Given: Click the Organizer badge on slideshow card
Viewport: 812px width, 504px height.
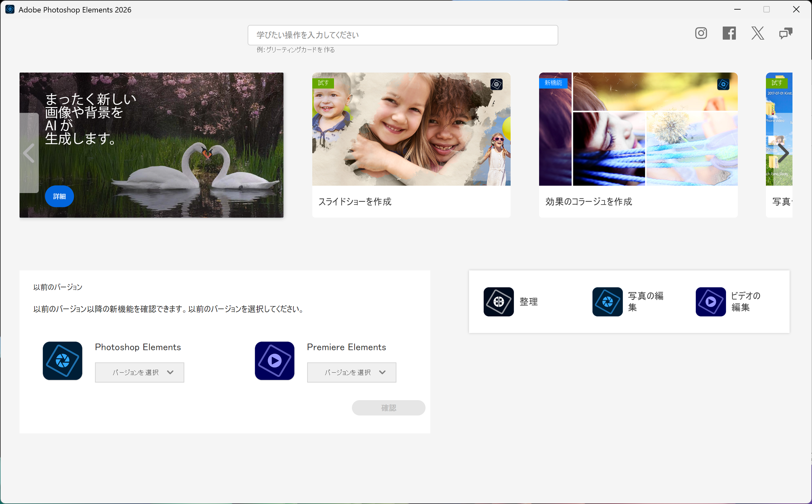Looking at the screenshot, I should [x=497, y=84].
